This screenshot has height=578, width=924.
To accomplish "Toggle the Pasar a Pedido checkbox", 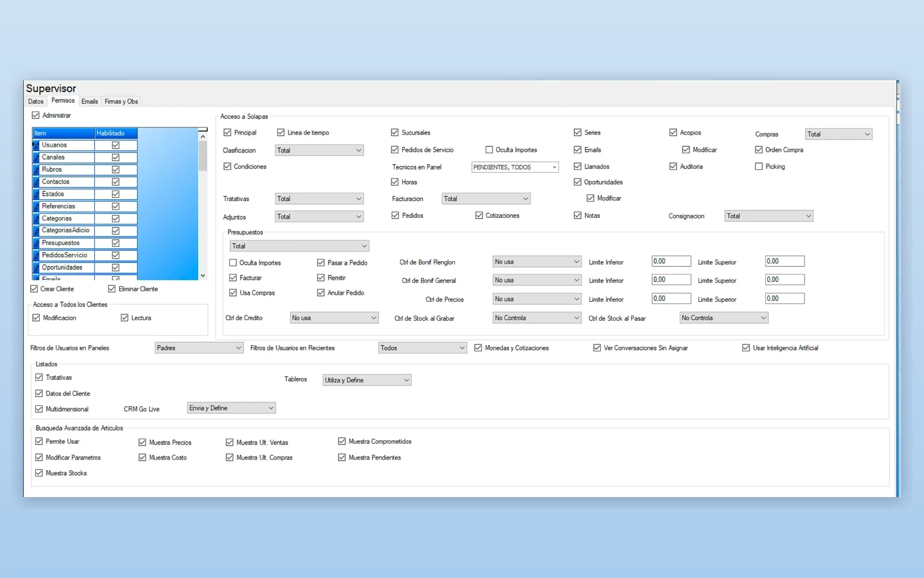I will pyautogui.click(x=321, y=262).
